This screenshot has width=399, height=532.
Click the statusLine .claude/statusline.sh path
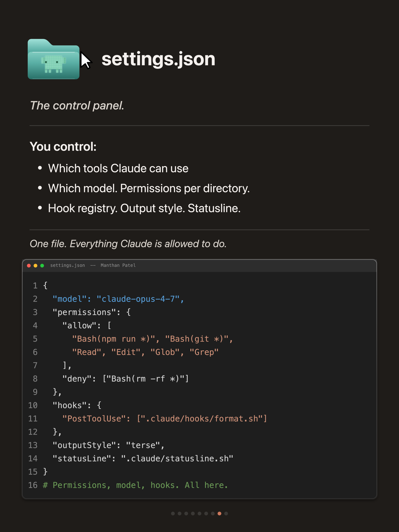pos(177,459)
